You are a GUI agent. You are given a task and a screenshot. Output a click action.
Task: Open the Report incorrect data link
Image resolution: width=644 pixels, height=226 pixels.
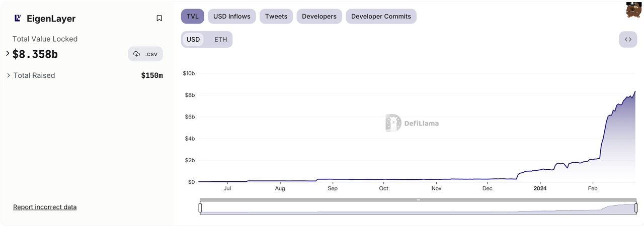tap(45, 207)
